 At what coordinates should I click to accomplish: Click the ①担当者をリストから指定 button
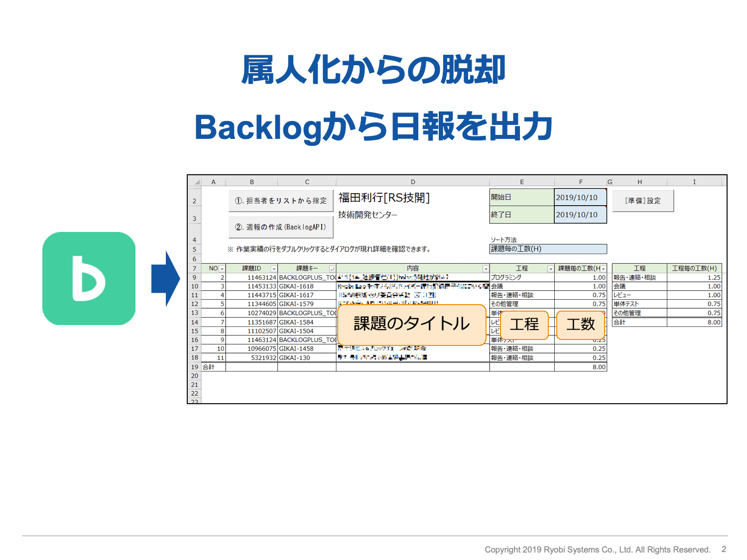click(281, 201)
